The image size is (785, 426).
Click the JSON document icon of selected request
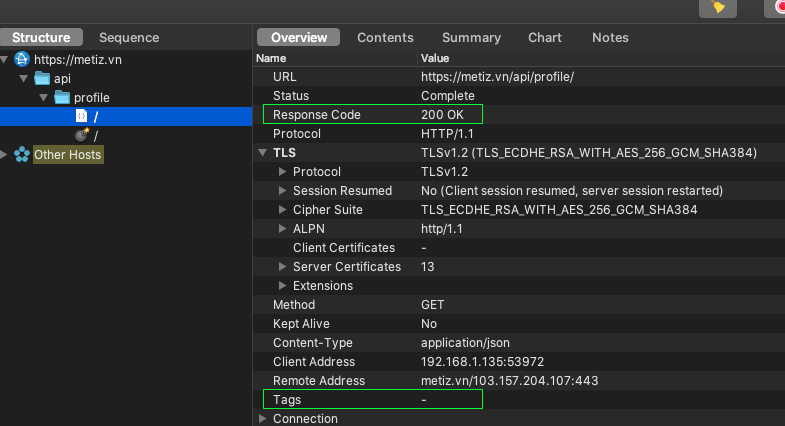81,116
